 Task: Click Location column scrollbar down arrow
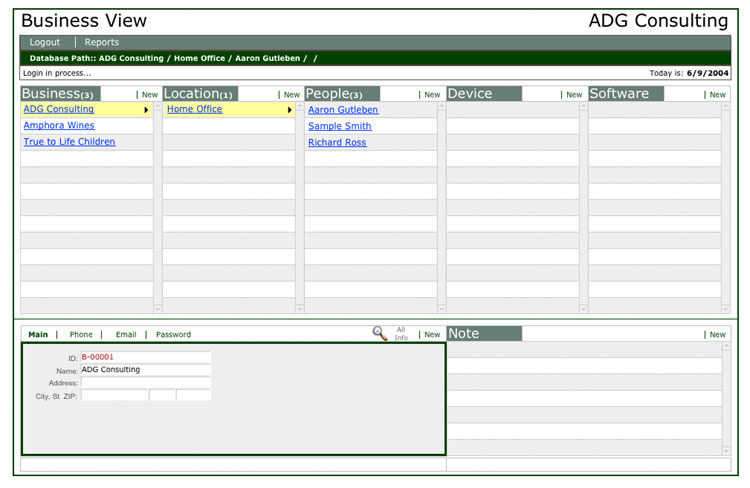(299, 309)
